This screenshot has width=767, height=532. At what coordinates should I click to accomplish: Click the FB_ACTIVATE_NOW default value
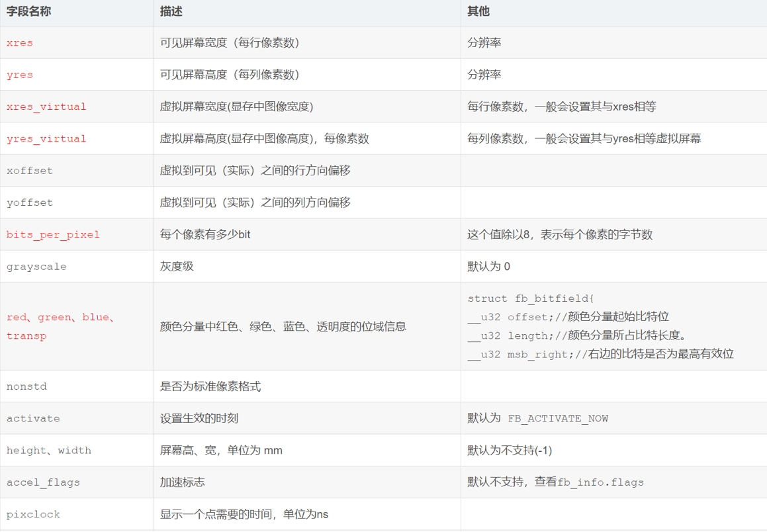[558, 419]
